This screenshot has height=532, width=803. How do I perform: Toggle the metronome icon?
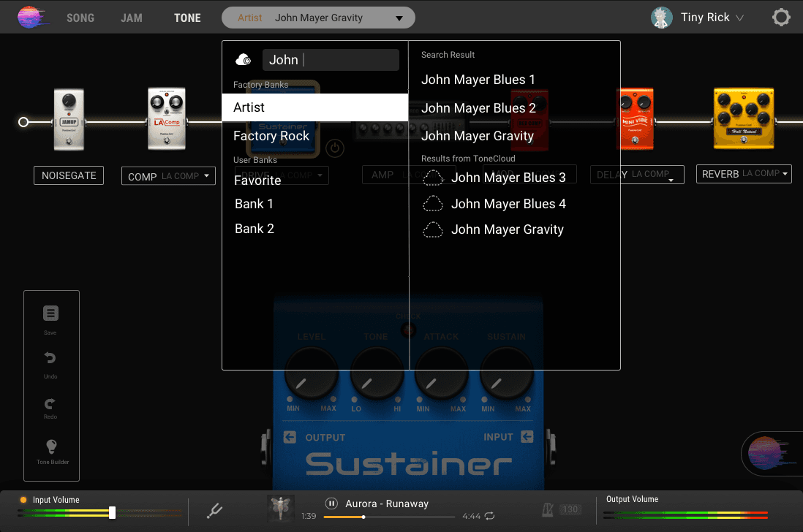548,509
